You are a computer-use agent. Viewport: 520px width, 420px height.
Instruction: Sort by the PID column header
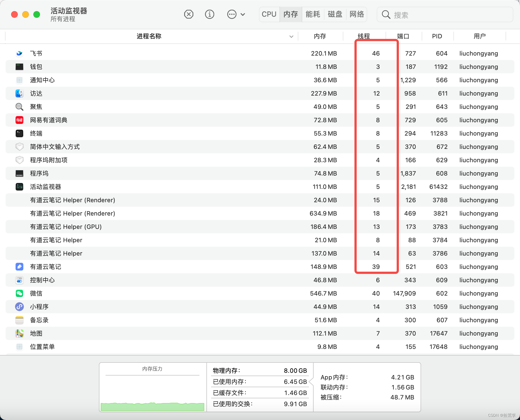point(437,36)
